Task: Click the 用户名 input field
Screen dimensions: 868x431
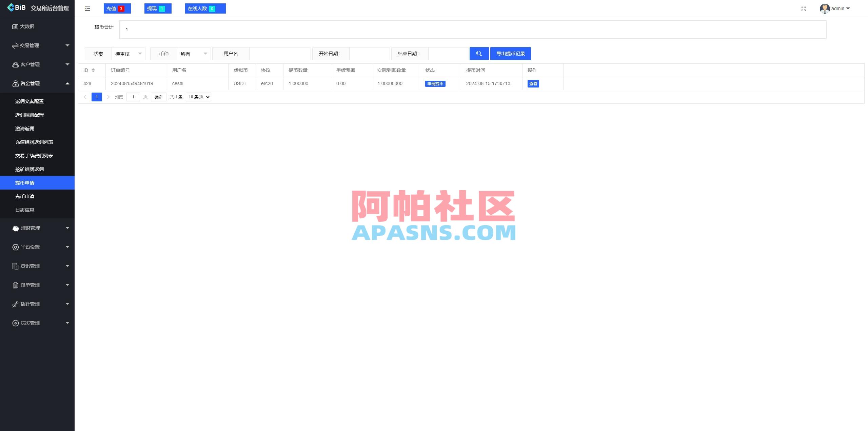Action: pyautogui.click(x=280, y=53)
